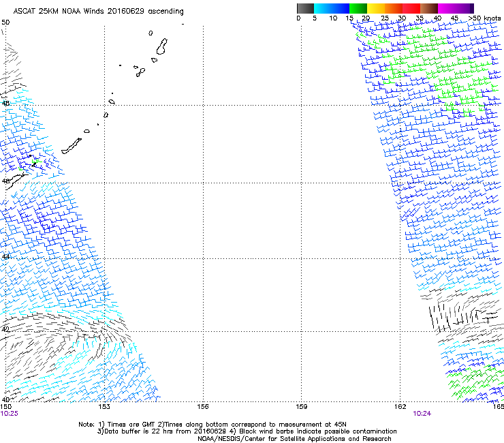Click the note 'Black wind barbs indicate possible contamination'
Screen dimensions: 504x443
click(x=318, y=431)
